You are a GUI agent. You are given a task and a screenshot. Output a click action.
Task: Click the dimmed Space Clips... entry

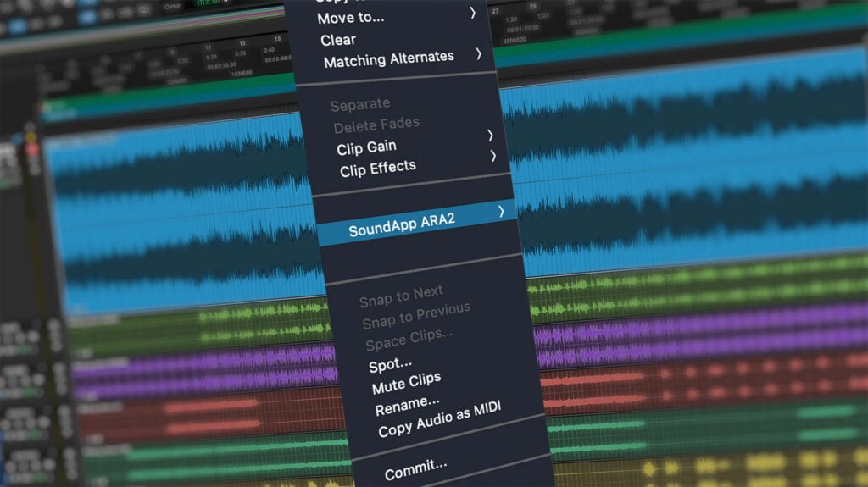(409, 340)
